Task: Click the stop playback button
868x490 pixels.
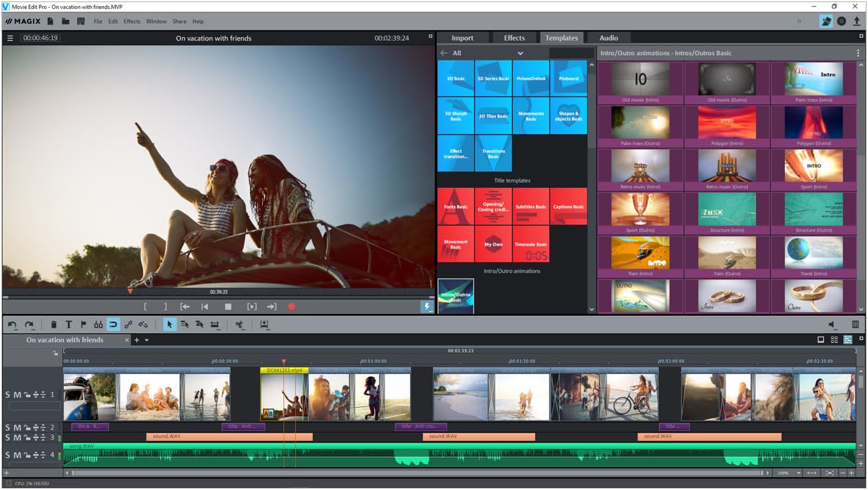Action: coord(228,307)
